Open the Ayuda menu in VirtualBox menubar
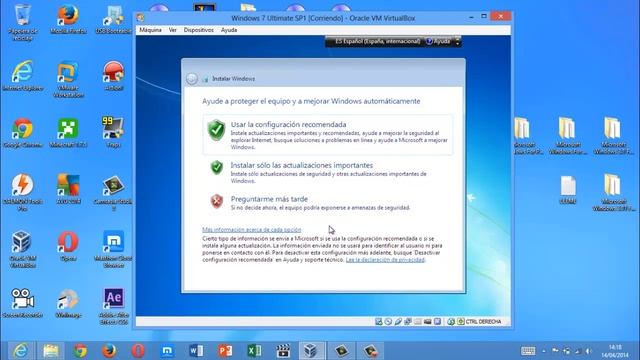This screenshot has width=640, height=360. click(x=229, y=30)
